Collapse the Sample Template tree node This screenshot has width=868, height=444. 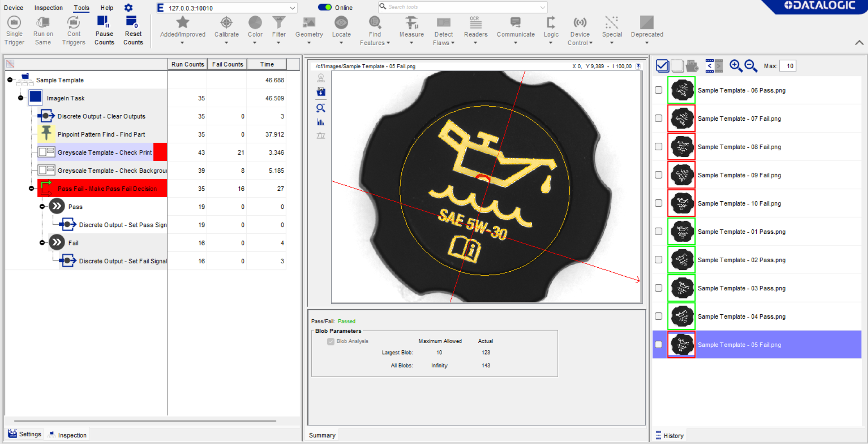[x=10, y=80]
